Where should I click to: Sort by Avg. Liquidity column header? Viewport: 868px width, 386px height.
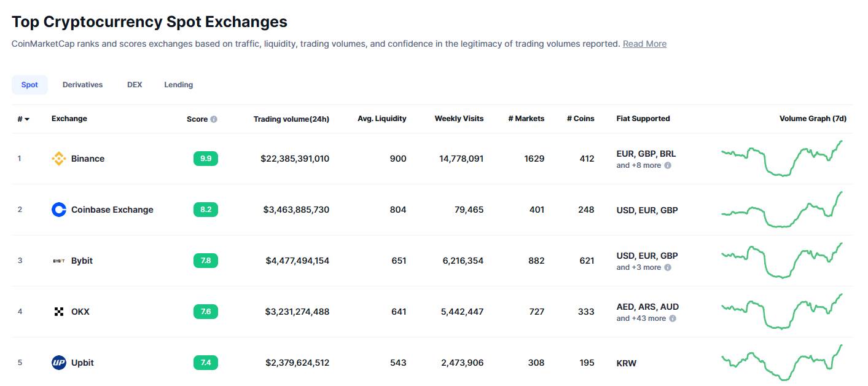(382, 119)
